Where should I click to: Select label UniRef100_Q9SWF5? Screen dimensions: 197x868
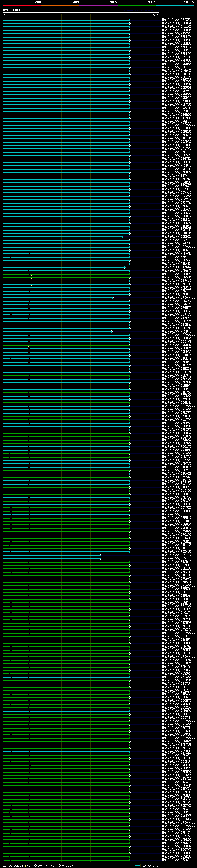click(x=177, y=111)
